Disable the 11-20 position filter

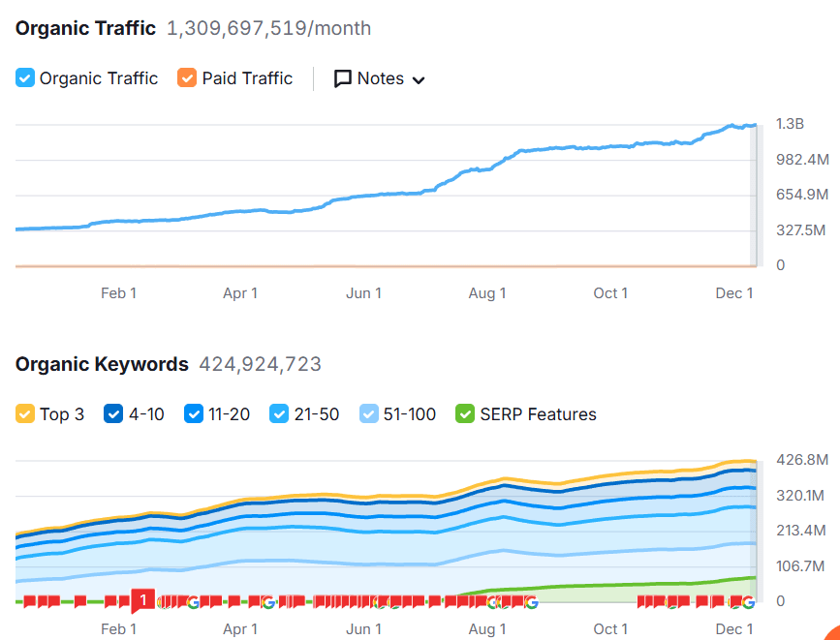click(x=193, y=413)
